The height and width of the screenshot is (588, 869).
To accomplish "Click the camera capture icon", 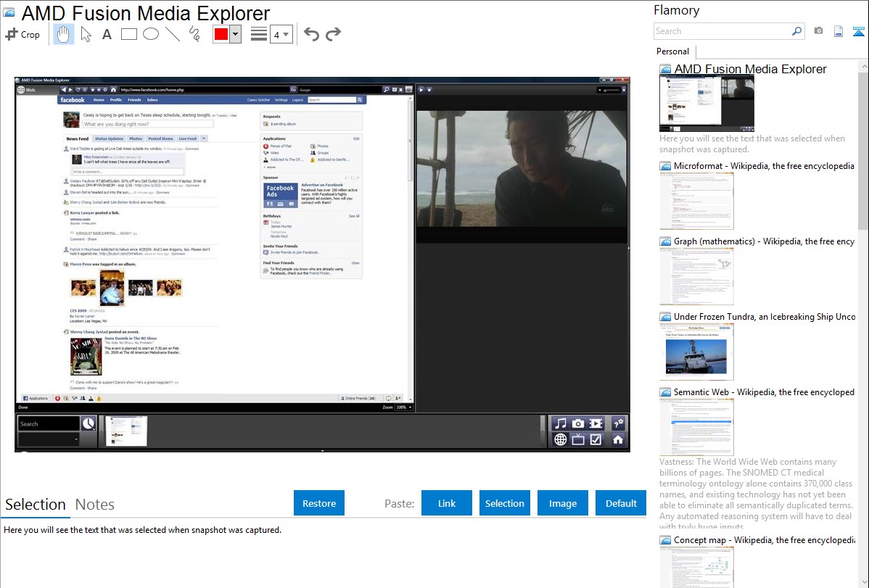I will 818,31.
